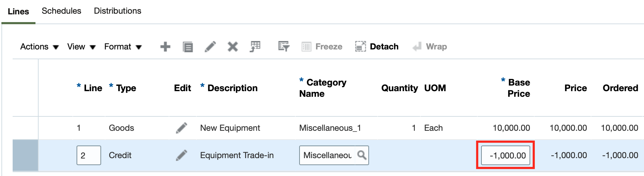The width and height of the screenshot is (644, 176).
Task: Switch to the Schedules tab
Action: tap(61, 11)
